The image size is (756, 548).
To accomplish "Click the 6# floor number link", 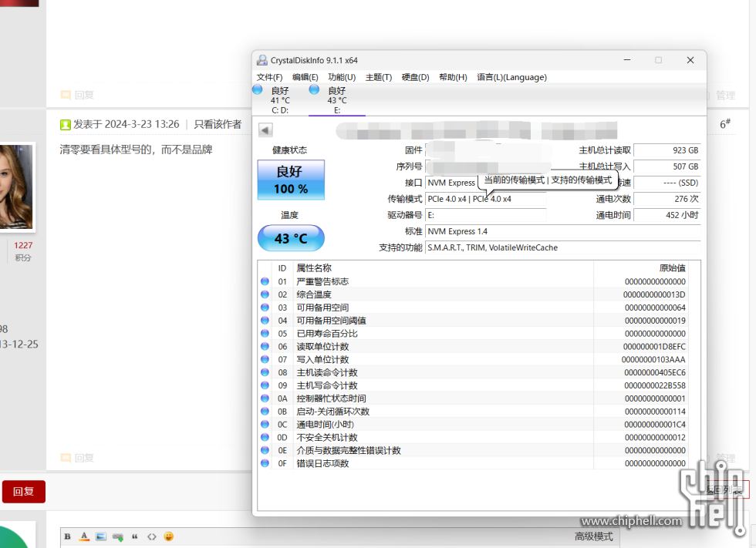I will pyautogui.click(x=724, y=124).
